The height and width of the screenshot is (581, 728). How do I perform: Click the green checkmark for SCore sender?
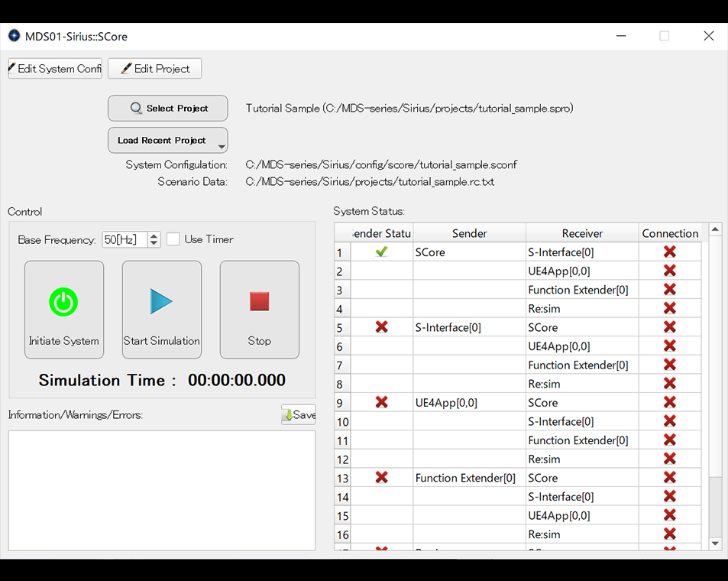pos(381,252)
